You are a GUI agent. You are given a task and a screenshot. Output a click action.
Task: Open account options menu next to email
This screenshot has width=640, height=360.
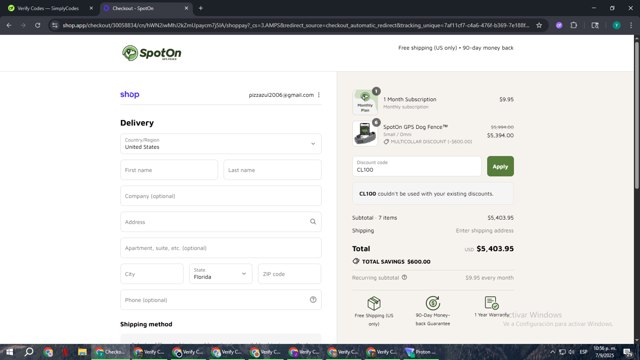point(319,95)
